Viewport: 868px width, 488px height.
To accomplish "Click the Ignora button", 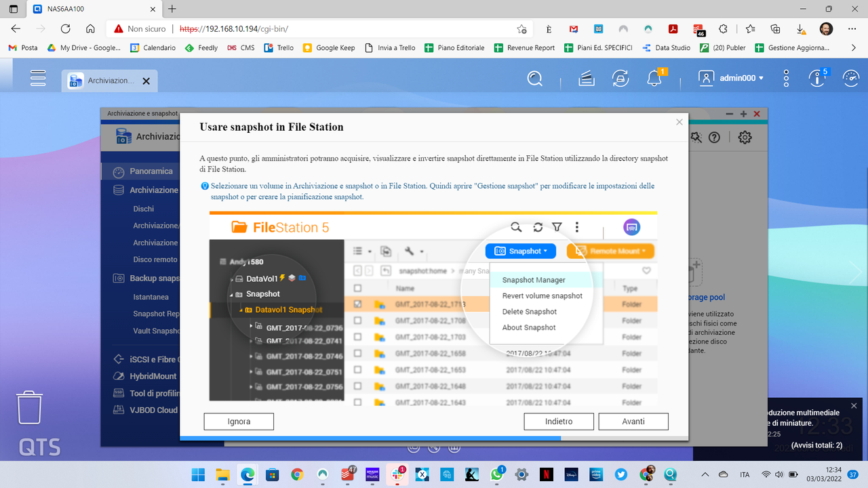I will (239, 422).
